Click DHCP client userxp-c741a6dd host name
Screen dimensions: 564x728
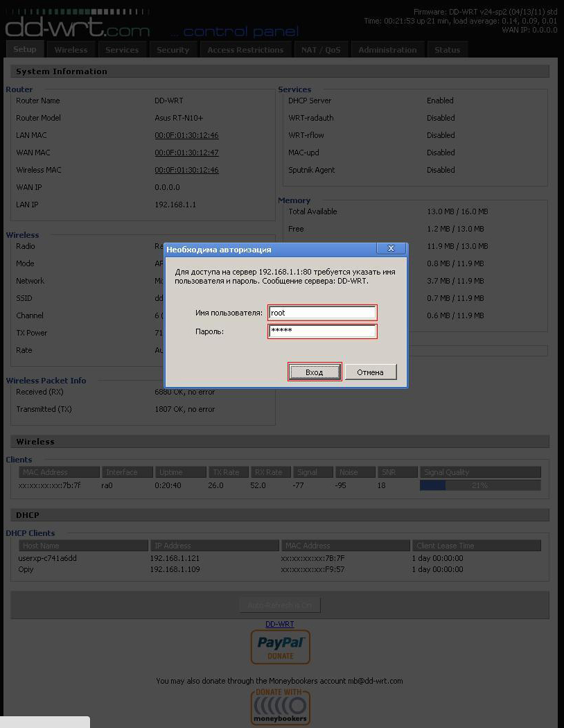click(x=47, y=558)
